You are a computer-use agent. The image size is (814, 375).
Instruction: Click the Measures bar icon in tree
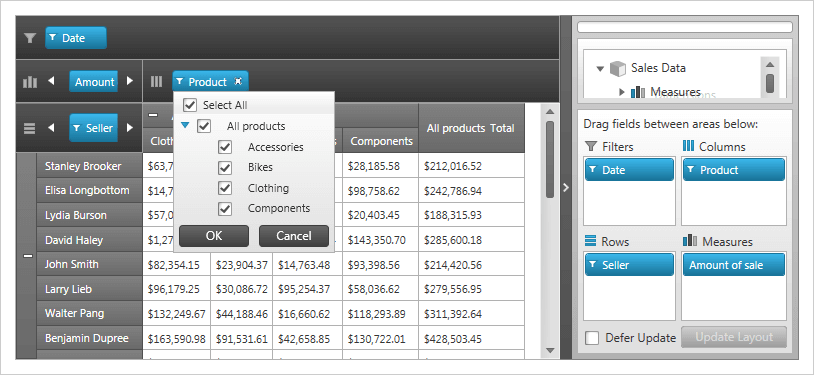coord(637,92)
